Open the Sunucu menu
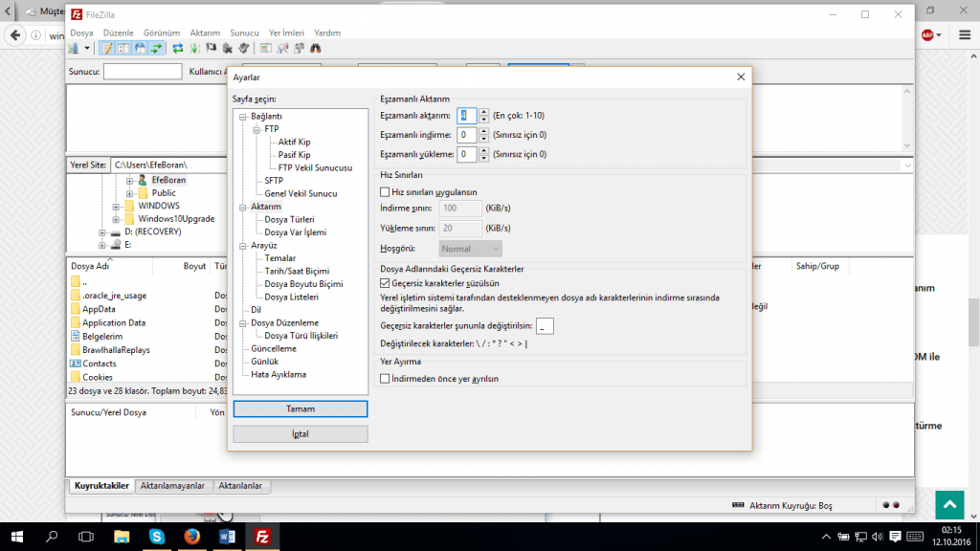 click(244, 33)
